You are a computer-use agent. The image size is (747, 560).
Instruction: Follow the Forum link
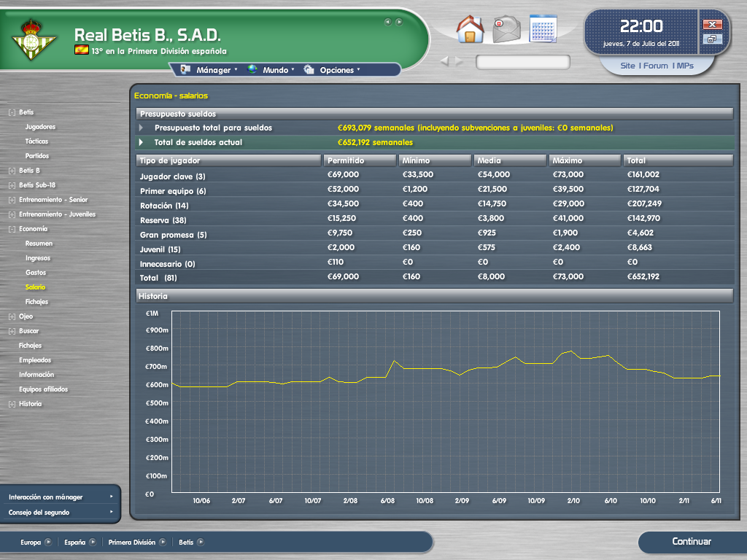(656, 66)
